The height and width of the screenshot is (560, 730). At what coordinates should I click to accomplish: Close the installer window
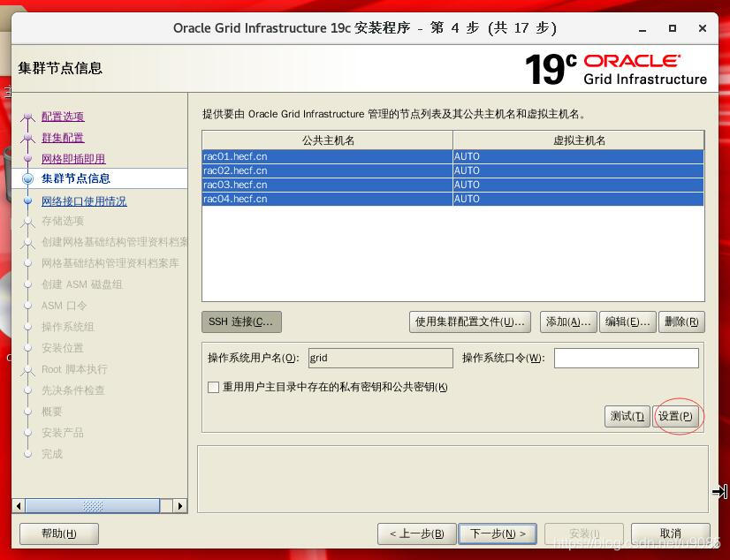coord(703,28)
